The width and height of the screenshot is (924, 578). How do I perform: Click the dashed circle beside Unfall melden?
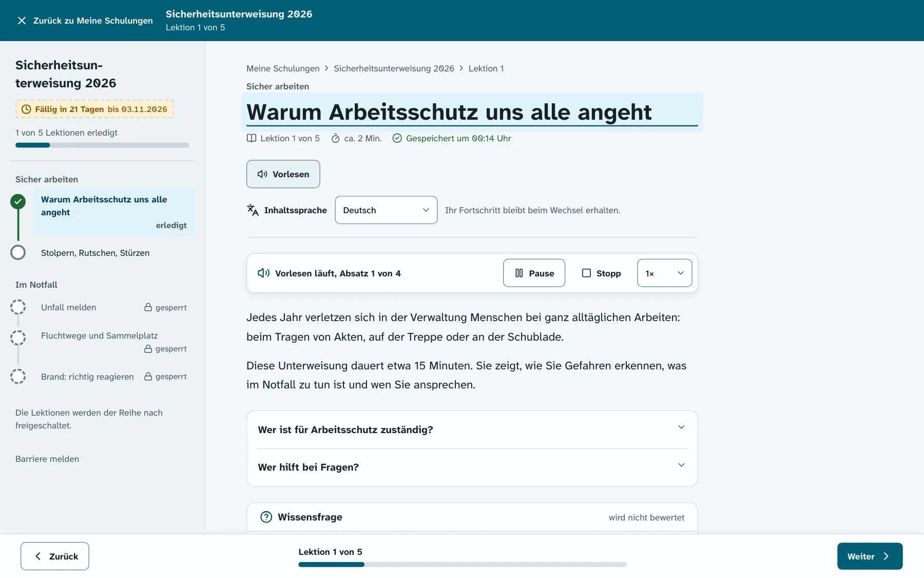point(18,307)
